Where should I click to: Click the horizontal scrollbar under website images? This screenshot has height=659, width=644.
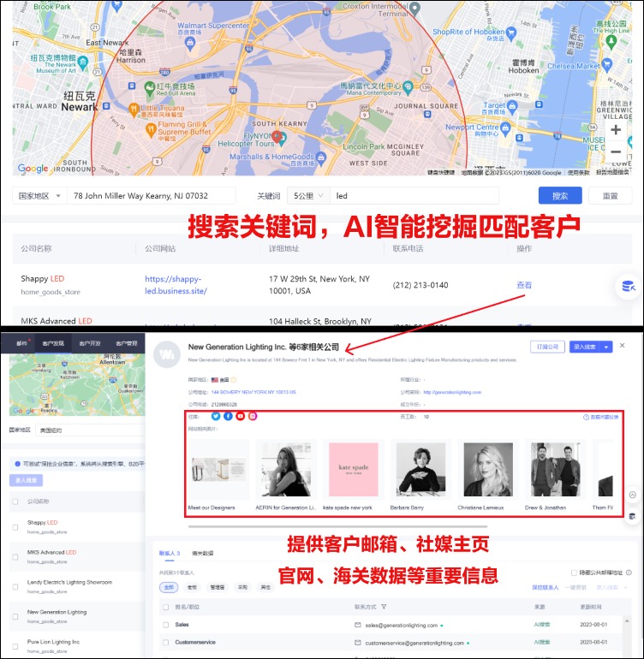point(337,526)
